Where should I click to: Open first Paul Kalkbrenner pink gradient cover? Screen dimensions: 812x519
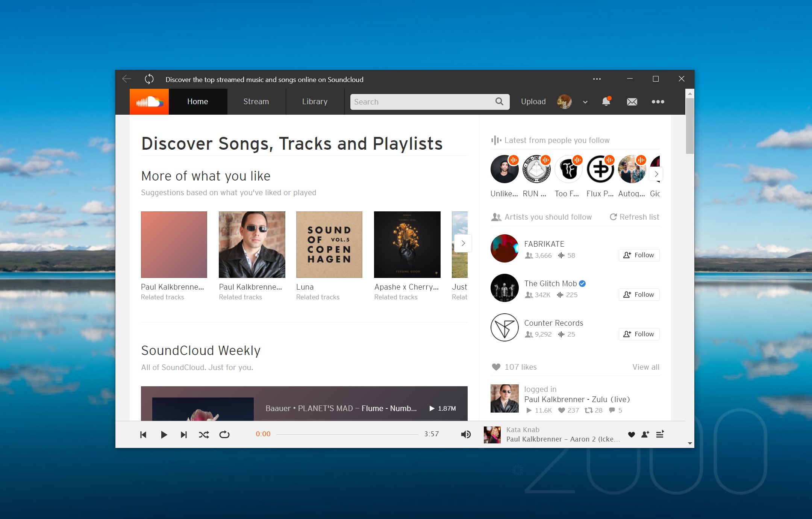pyautogui.click(x=174, y=244)
